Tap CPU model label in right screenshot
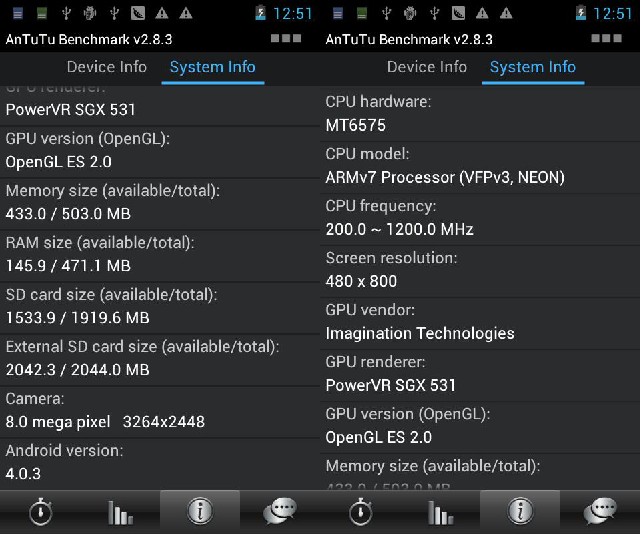Image resolution: width=641 pixels, height=535 pixels. coord(367,154)
